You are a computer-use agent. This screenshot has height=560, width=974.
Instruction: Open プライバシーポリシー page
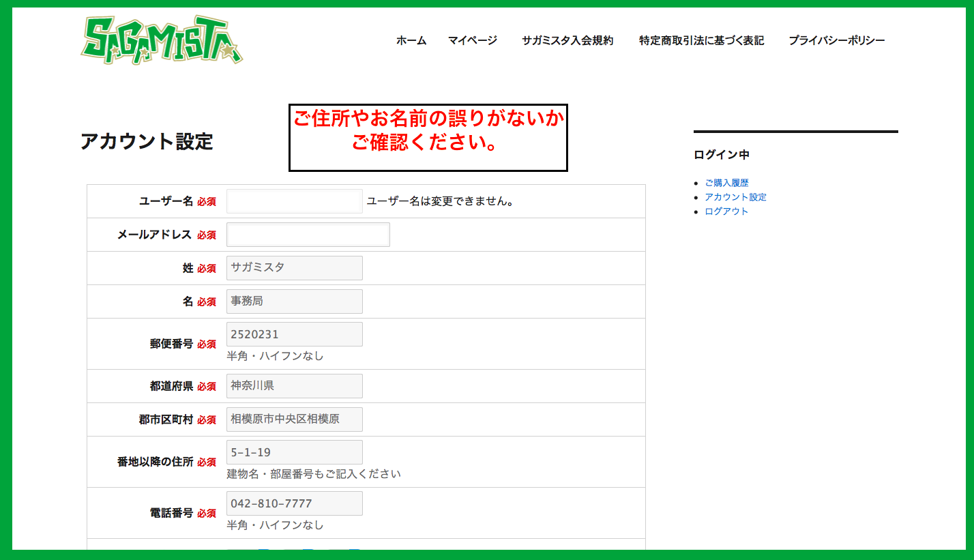coord(837,40)
